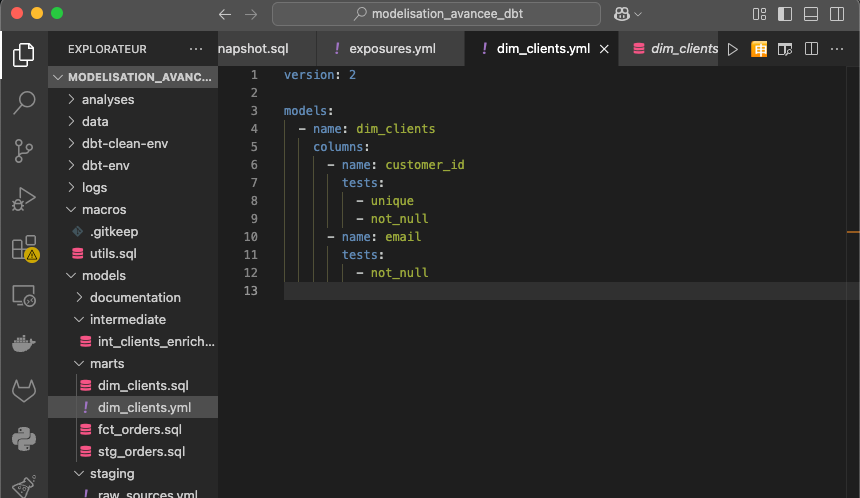
Task: Open the Copilot dropdown chevron
Action: coord(638,14)
